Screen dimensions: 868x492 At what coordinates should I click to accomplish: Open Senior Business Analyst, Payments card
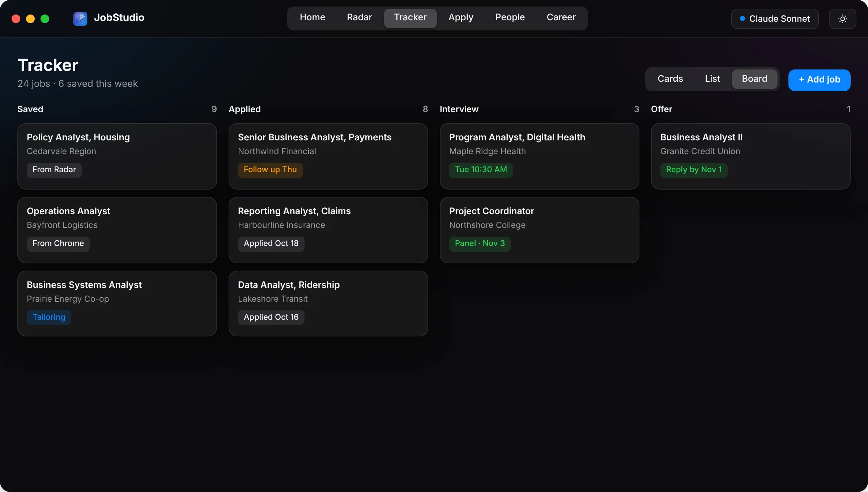[328, 156]
